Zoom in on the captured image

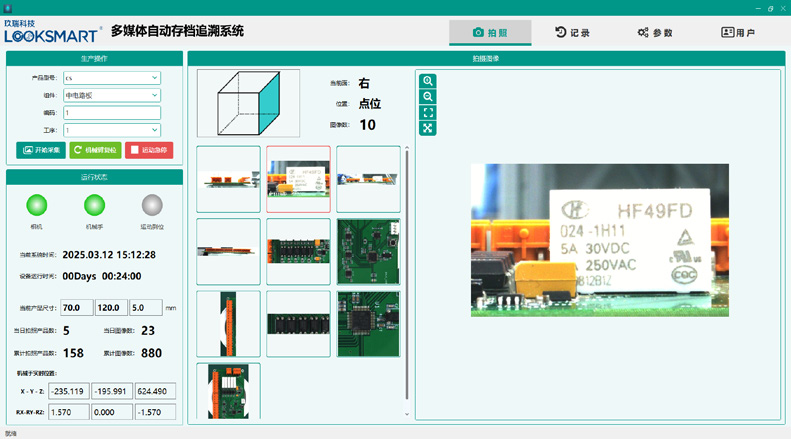[428, 81]
